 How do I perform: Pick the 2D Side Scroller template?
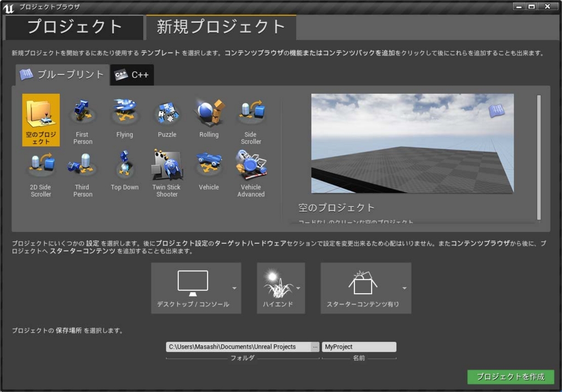pos(41,173)
